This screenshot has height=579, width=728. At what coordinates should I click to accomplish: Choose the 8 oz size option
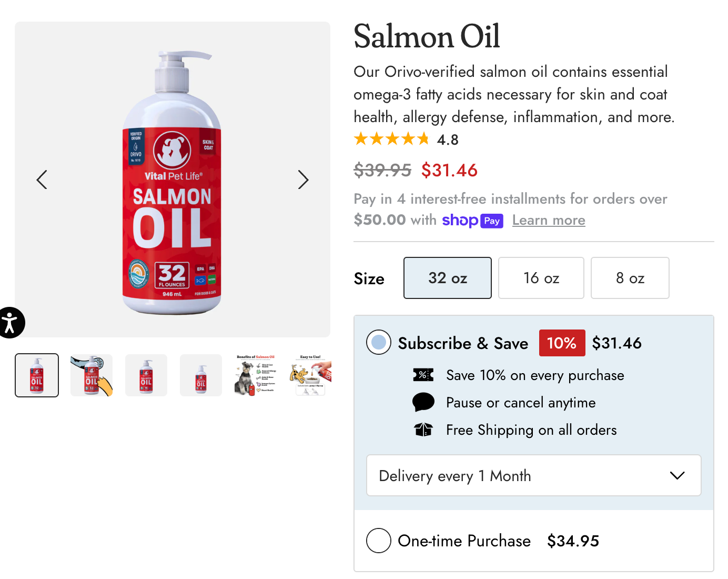coord(630,278)
